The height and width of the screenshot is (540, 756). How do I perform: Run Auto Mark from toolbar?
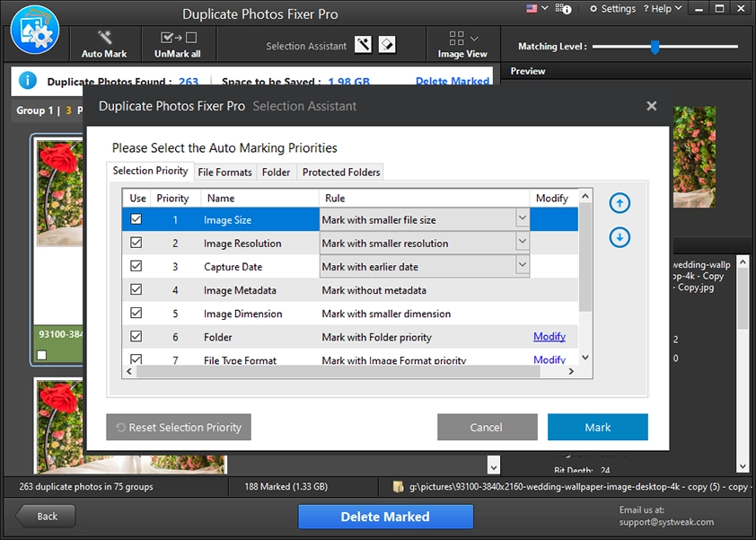pos(104,44)
